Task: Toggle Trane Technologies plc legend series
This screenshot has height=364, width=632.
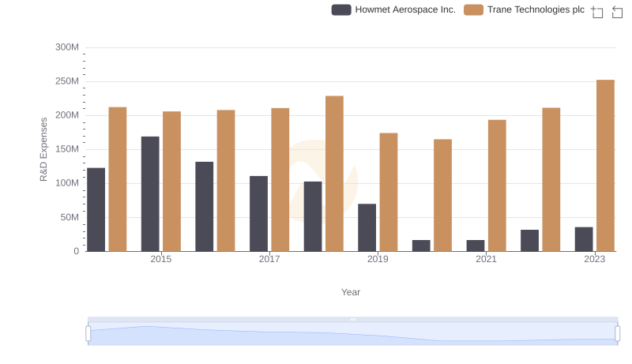Action: (524, 9)
